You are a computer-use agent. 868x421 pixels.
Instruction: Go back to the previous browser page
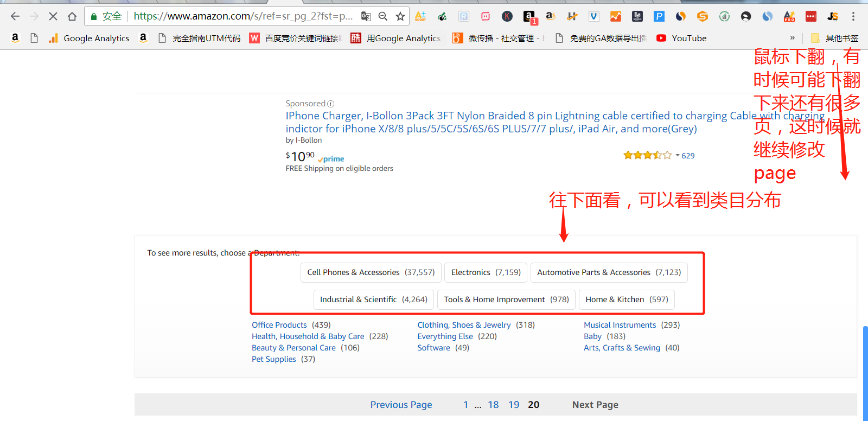point(15,16)
